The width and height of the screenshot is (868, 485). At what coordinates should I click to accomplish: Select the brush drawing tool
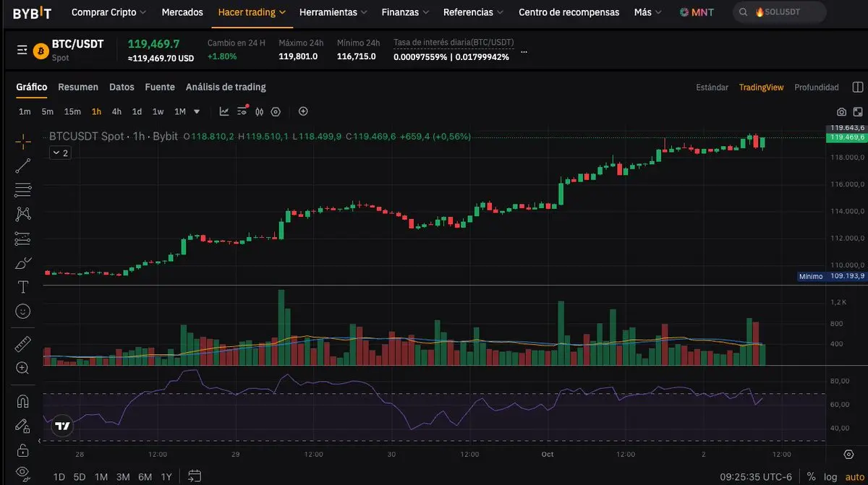(23, 262)
